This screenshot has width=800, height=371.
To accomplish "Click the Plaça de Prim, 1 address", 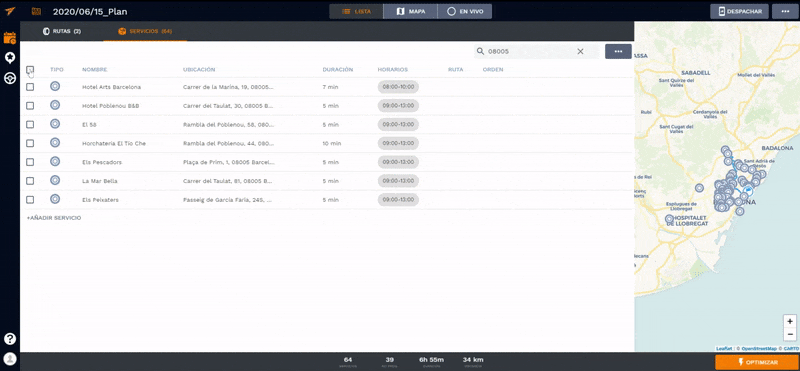I will [x=229, y=162].
